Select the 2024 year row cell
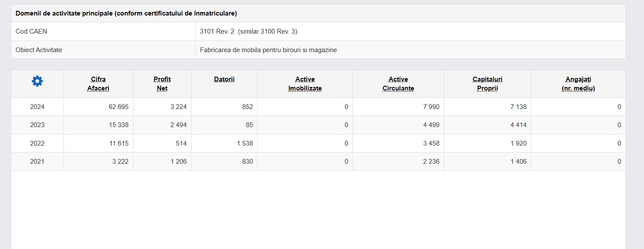 click(x=37, y=107)
